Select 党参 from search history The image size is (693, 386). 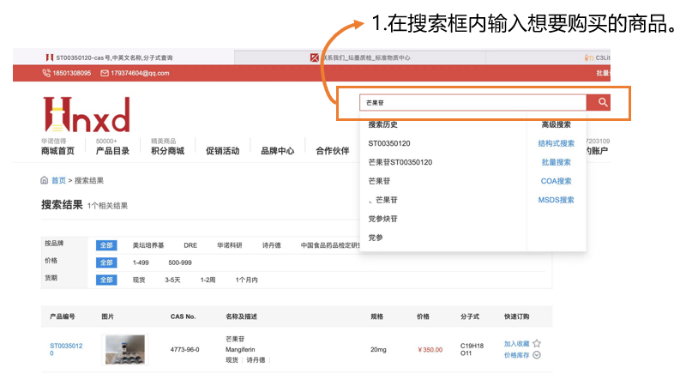point(376,237)
